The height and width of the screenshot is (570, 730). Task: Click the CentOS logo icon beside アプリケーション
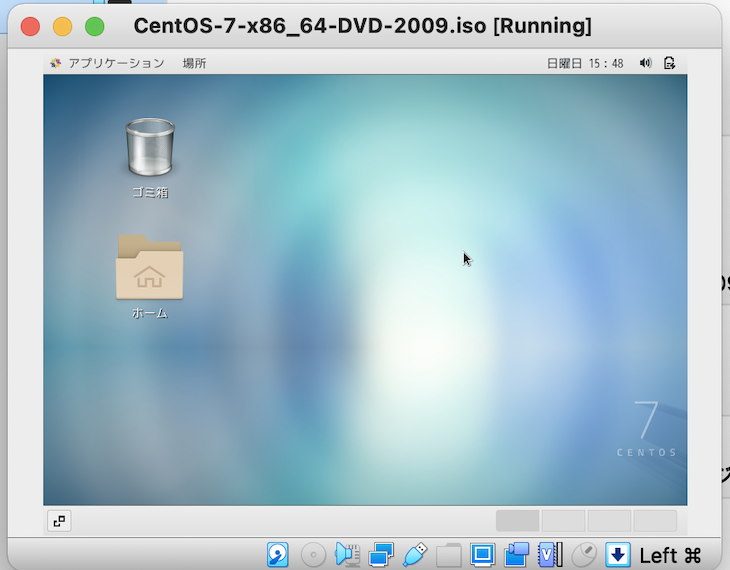click(x=56, y=63)
